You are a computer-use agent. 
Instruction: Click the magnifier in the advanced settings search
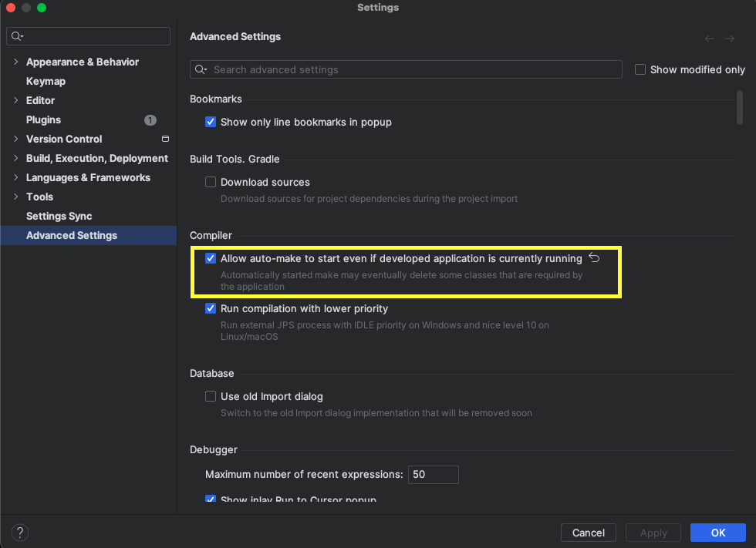201,69
